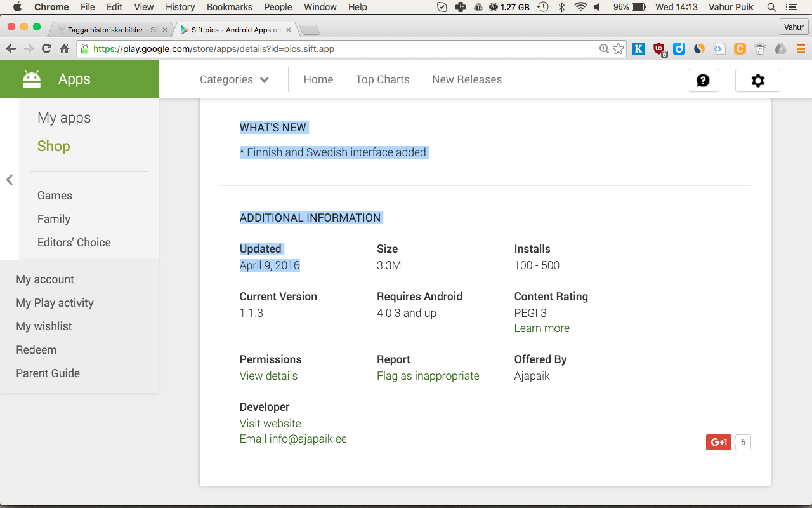This screenshot has height=508, width=812.
Task: Click the browser forward arrow
Action: coord(29,49)
